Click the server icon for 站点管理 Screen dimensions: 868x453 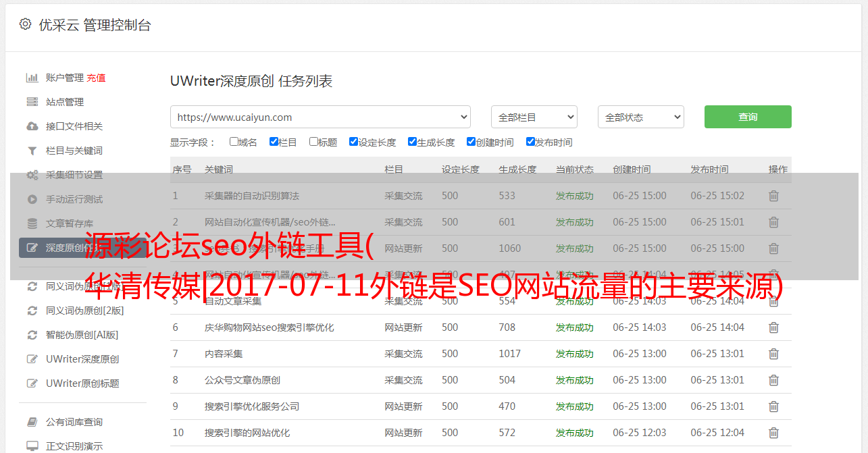[32, 102]
